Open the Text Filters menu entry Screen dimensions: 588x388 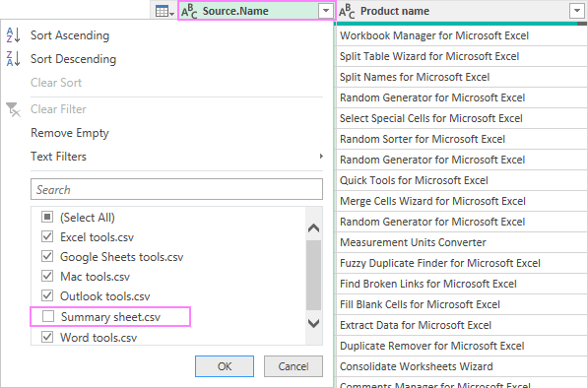pyautogui.click(x=58, y=157)
